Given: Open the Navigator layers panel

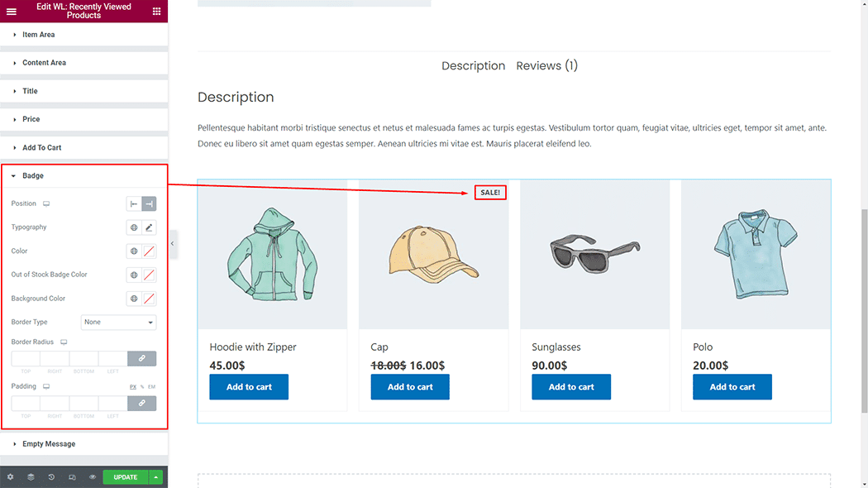Looking at the screenshot, I should pyautogui.click(x=31, y=477).
